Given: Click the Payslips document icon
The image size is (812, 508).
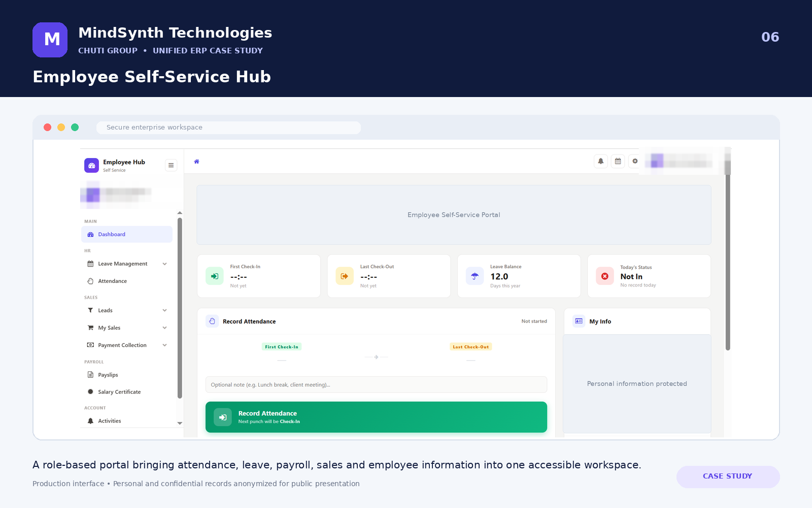Looking at the screenshot, I should pyautogui.click(x=90, y=375).
